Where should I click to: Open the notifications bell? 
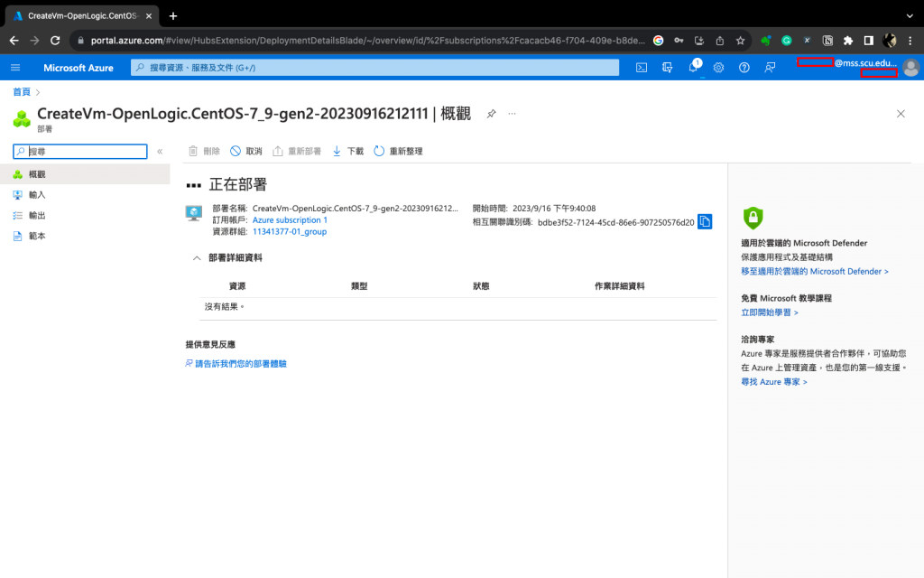click(x=694, y=67)
